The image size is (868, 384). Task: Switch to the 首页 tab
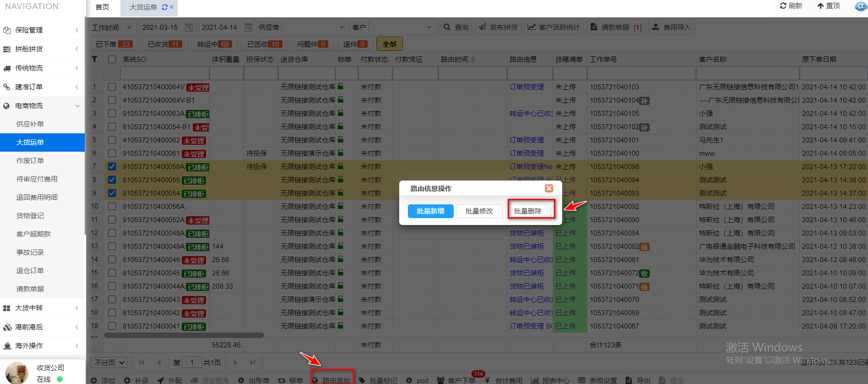pos(103,7)
